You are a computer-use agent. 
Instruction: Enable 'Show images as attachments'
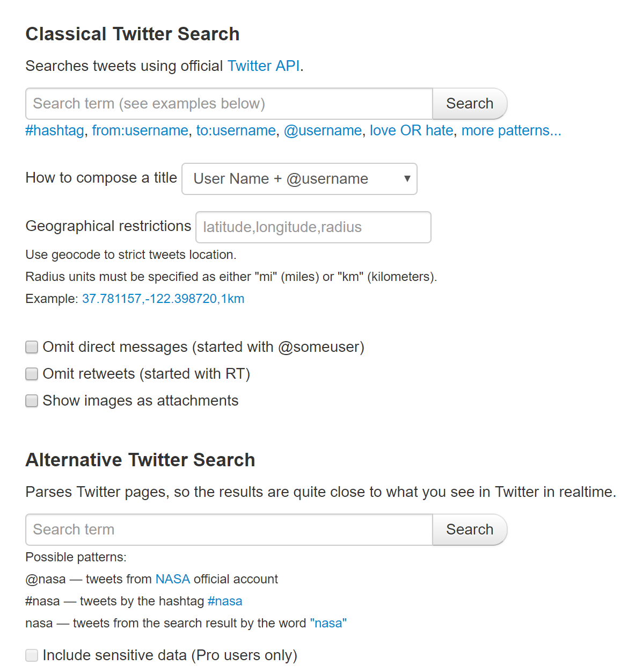[31, 401]
